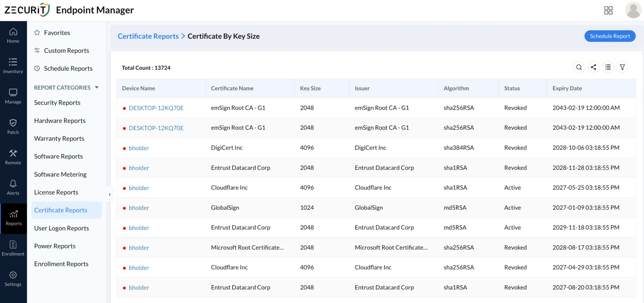
Task: Click expiry 2028-08-17 03:18:55 PM cell
Action: 586,247
